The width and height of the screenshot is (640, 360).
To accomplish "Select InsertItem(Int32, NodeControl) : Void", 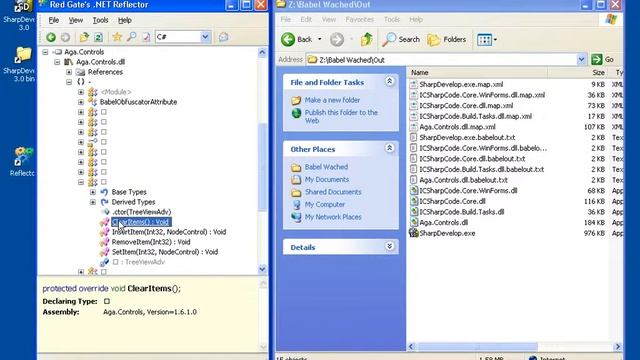I will point(169,232).
